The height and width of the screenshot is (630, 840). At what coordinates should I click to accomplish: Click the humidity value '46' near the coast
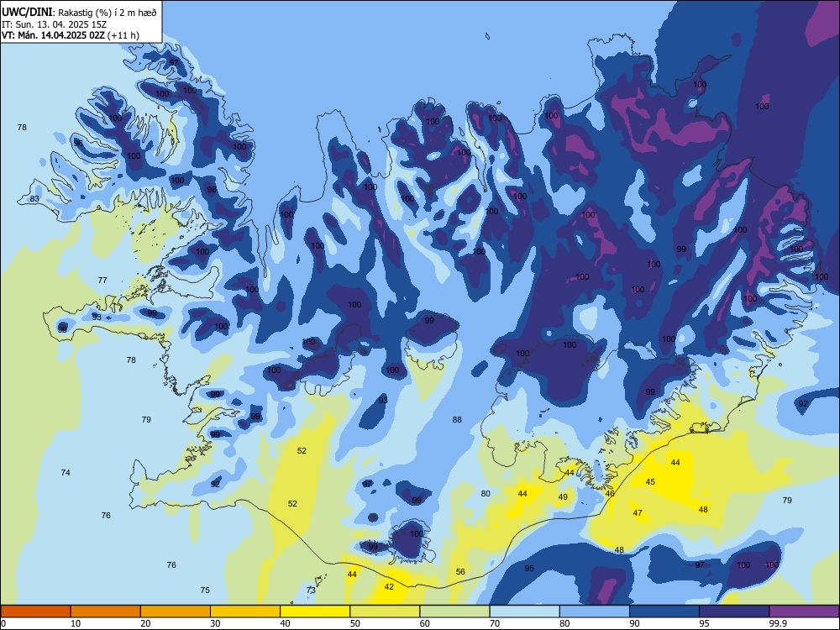(x=610, y=494)
